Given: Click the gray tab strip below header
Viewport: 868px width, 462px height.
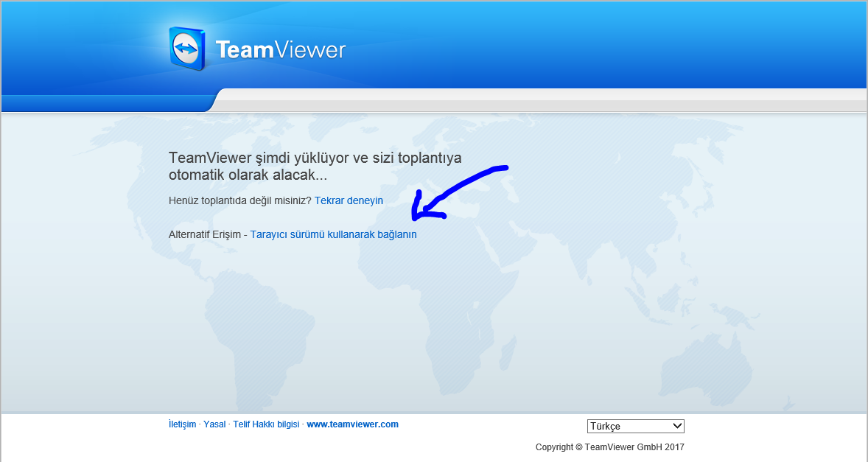Looking at the screenshot, I should [542, 100].
